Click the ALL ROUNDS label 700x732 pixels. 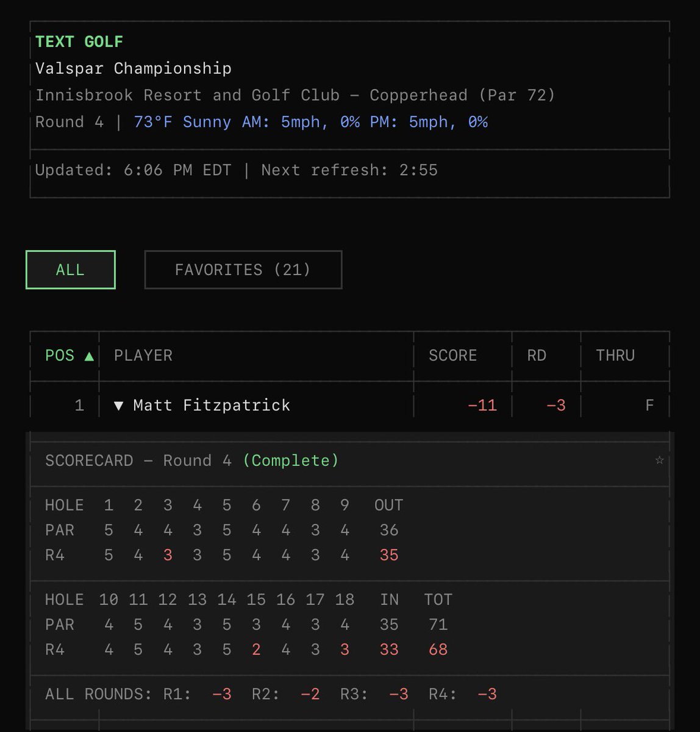[98, 694]
